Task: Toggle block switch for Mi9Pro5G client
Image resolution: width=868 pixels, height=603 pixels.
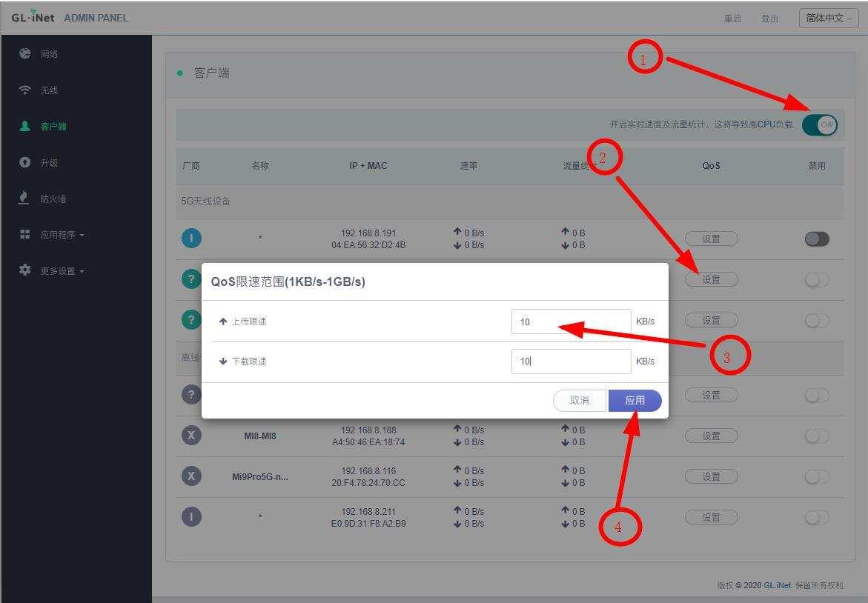Action: point(817,477)
